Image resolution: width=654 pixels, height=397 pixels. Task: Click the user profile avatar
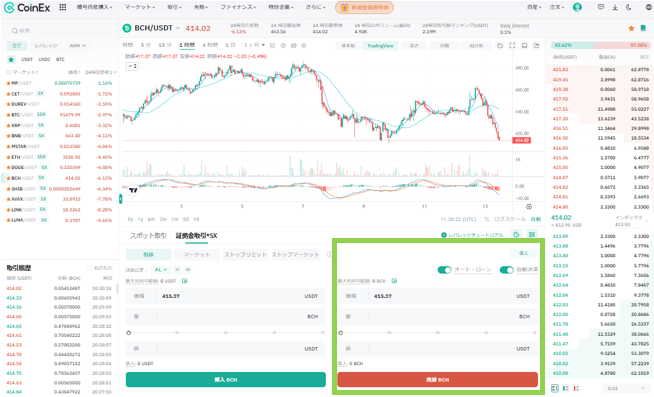[577, 7]
